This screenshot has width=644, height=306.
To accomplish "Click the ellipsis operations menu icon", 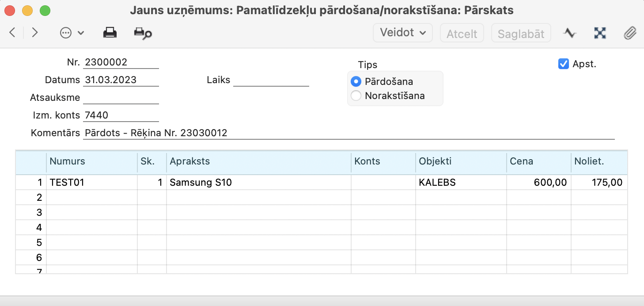I will 66,33.
